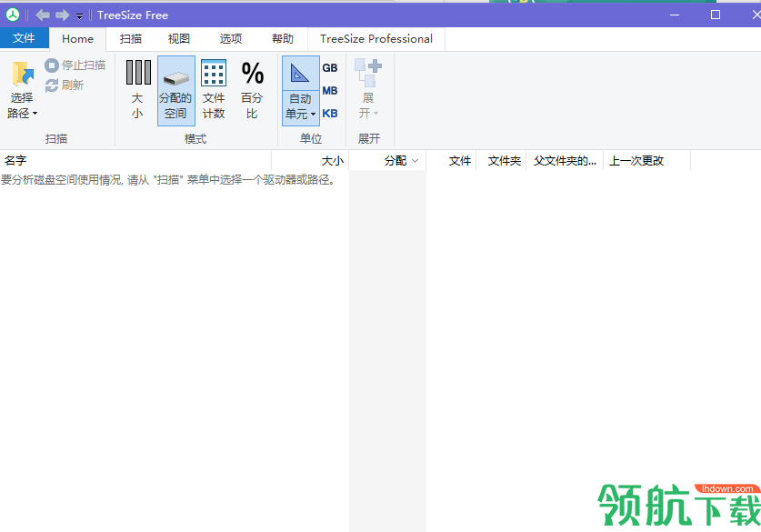Switch to the Home tab
This screenshot has height=532, width=761.
[77, 39]
